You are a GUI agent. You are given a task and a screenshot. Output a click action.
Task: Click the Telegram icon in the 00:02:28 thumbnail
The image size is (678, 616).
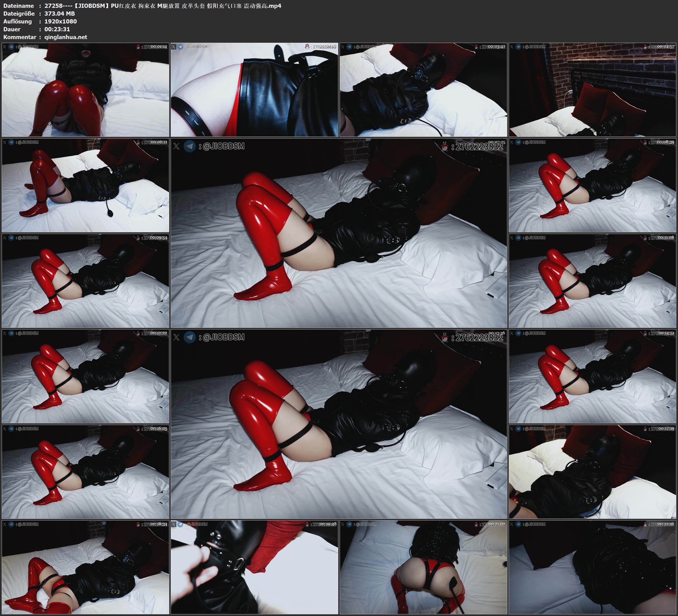click(x=180, y=47)
